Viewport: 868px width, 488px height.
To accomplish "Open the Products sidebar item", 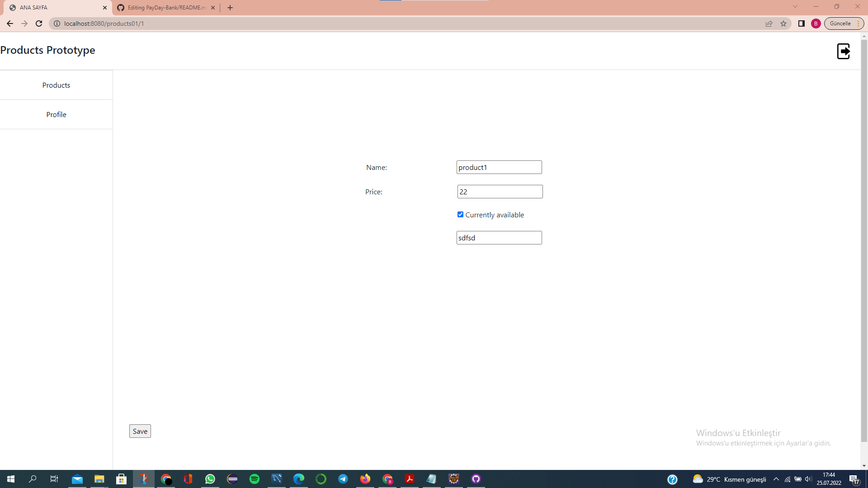I will pyautogui.click(x=56, y=85).
